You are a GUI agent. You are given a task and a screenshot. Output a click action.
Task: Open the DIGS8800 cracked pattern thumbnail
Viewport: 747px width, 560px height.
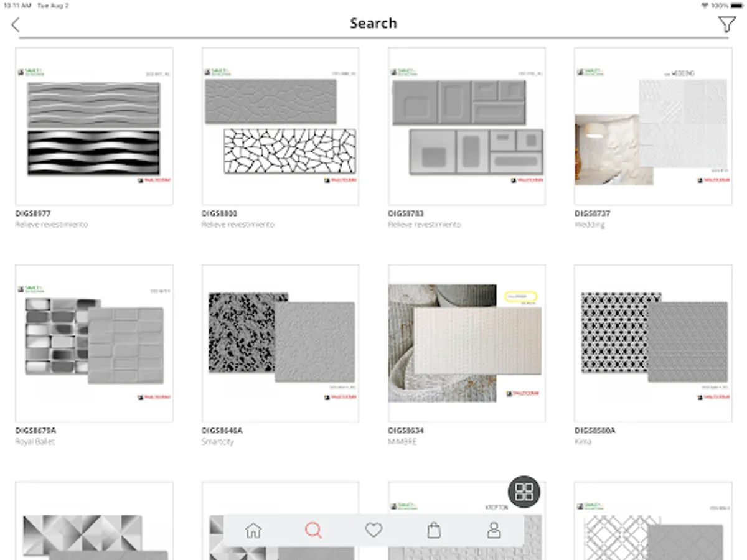point(280,126)
